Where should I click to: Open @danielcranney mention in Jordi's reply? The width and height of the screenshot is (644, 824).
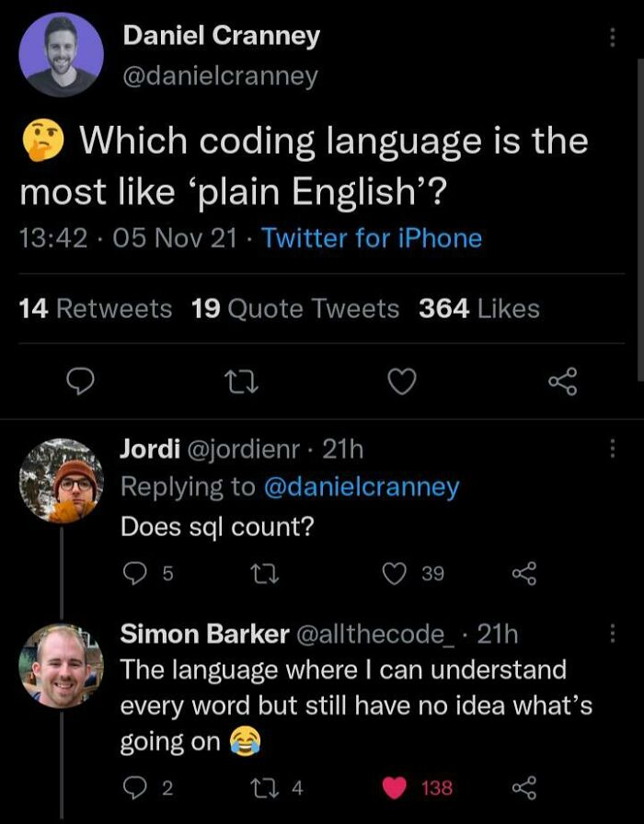point(362,487)
